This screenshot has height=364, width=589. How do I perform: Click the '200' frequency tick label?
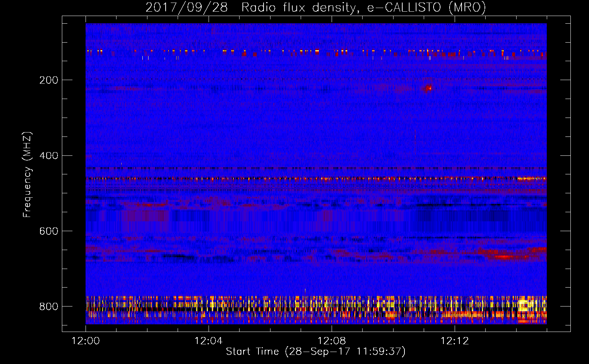click(x=49, y=80)
